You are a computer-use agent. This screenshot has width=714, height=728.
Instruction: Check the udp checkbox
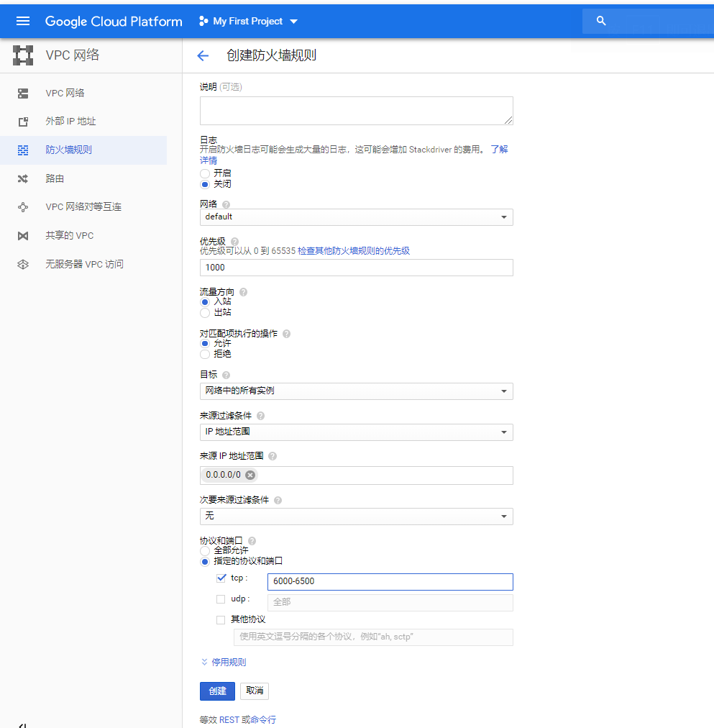click(x=221, y=599)
